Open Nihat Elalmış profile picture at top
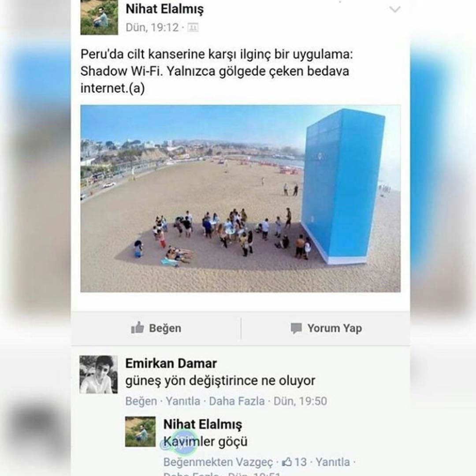 tap(99, 17)
